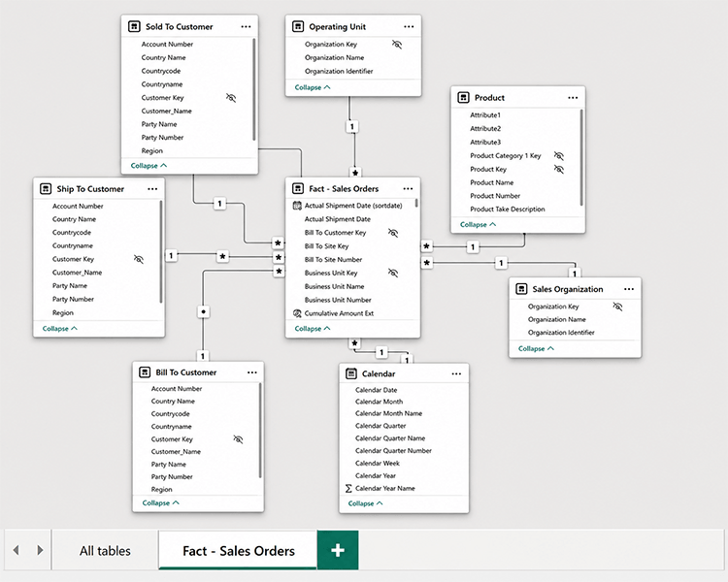The height and width of the screenshot is (582, 728).
Task: Select Calendar Quarter Number field
Action: [x=393, y=451]
